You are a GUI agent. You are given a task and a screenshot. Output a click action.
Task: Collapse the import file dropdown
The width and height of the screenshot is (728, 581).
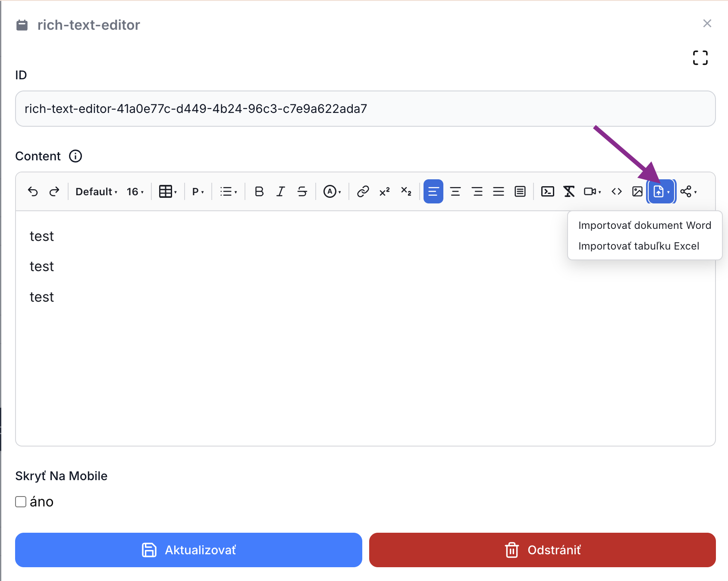[x=662, y=191]
